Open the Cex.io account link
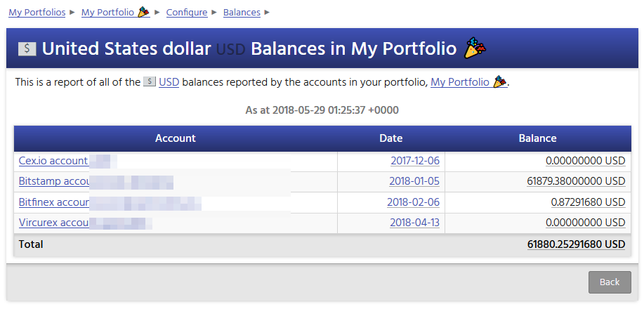Image resolution: width=644 pixels, height=309 pixels. (x=53, y=161)
